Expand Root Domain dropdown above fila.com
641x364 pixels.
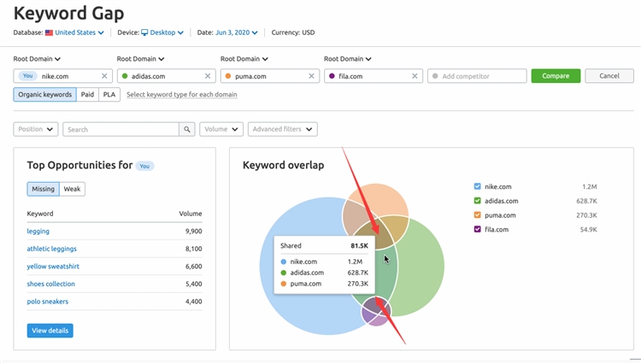coord(348,59)
